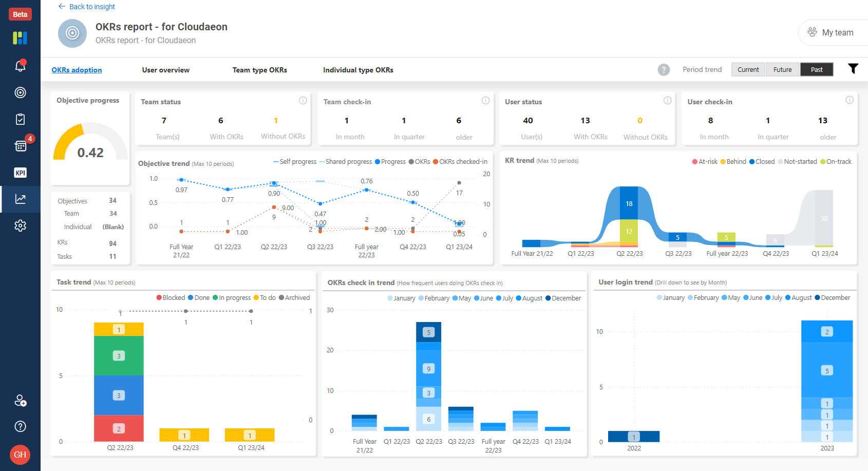Toggle On-track legend in KR trend
Screen dimensions: 868x471
[836, 161]
